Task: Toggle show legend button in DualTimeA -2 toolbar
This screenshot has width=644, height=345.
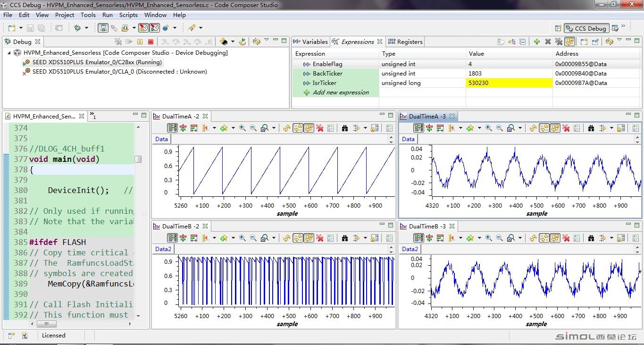Action: (x=172, y=128)
